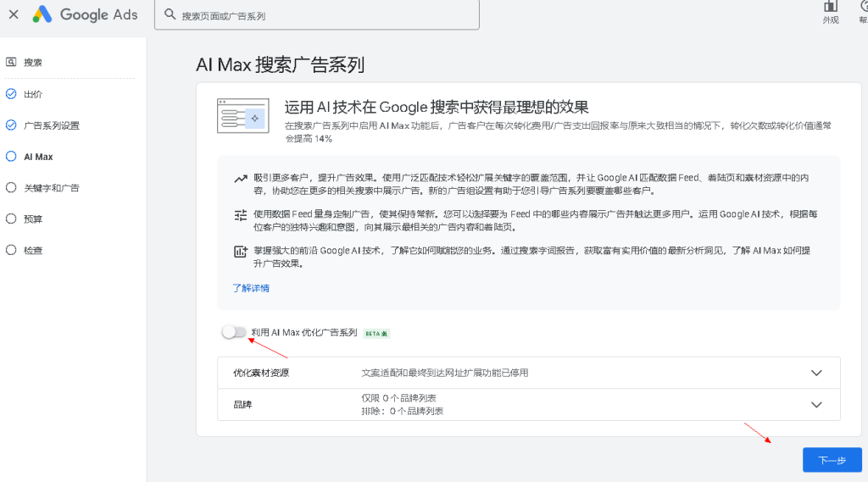Viewport: 868px width, 482px height.
Task: Close the campaign setup with X icon
Action: pos(14,14)
